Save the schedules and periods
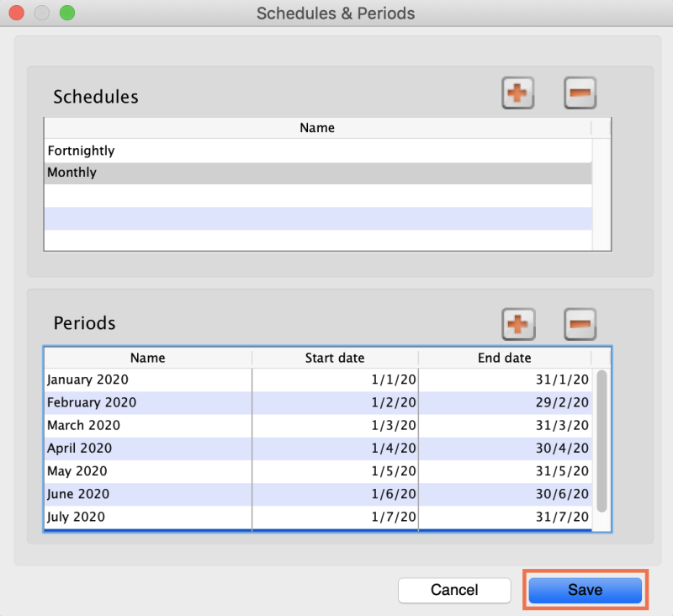 pos(584,590)
